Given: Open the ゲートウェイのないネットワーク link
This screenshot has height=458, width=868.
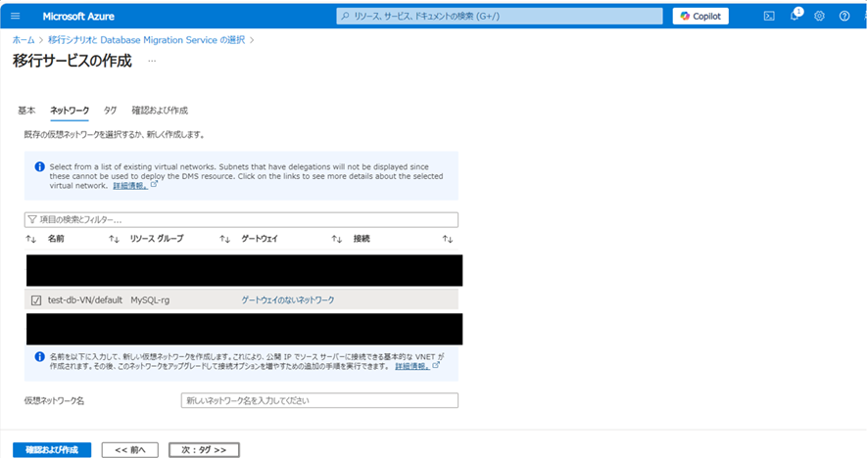Looking at the screenshot, I should [x=288, y=300].
